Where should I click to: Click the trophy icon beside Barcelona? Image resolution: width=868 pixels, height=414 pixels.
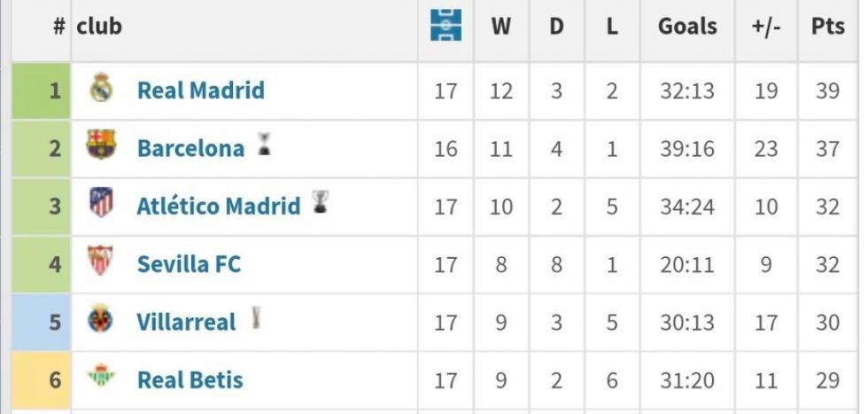263,145
